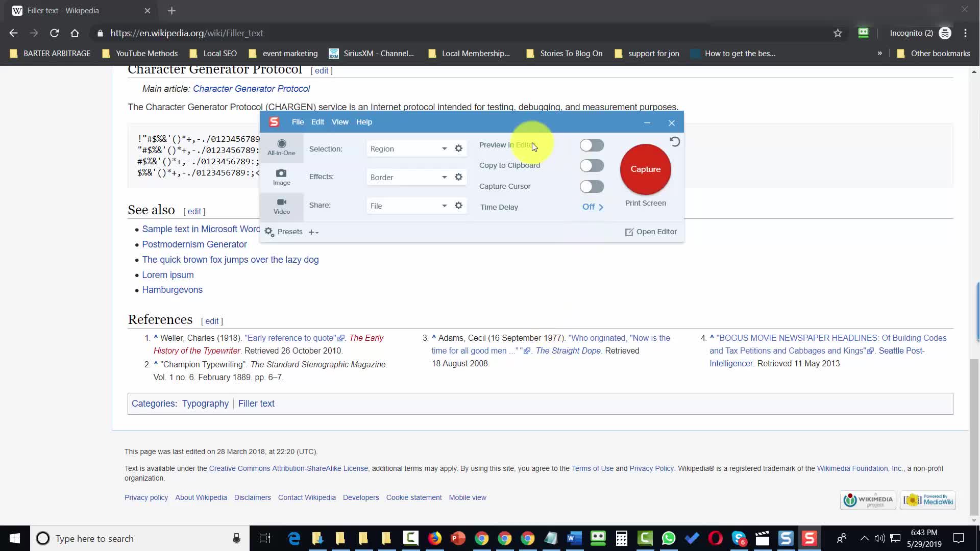Open the Effects Border dropdown

(x=408, y=177)
